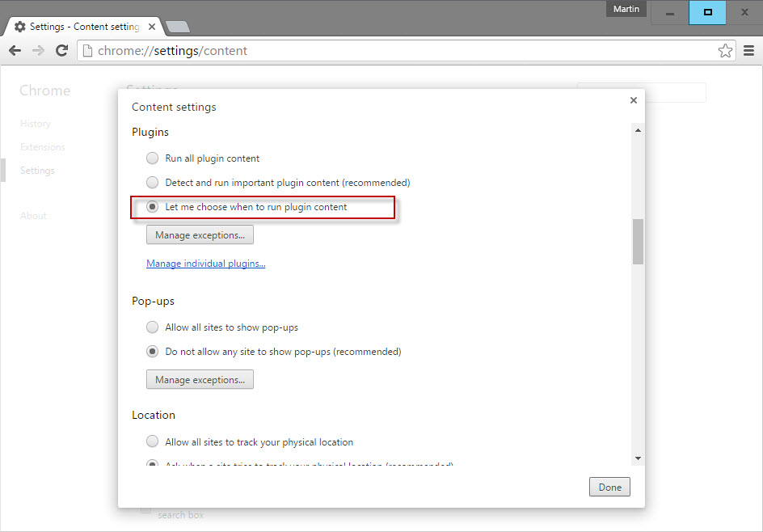The height and width of the screenshot is (532, 763).
Task: Click the Plugins section heading
Action: [x=150, y=133]
